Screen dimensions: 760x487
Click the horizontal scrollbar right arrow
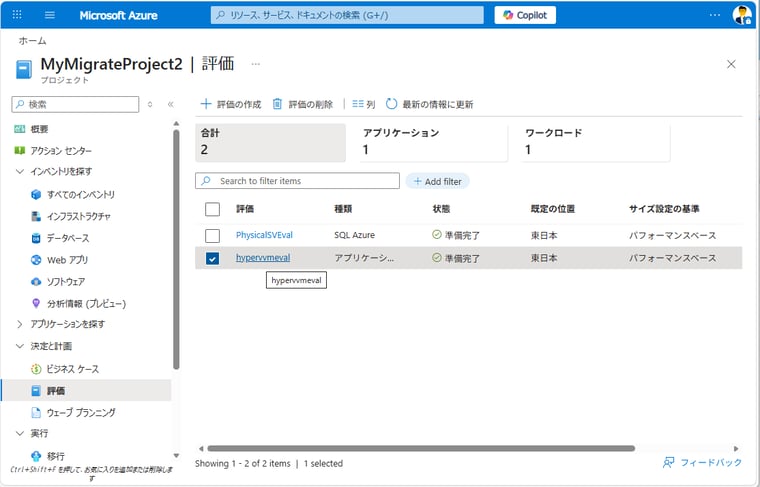tap(736, 449)
